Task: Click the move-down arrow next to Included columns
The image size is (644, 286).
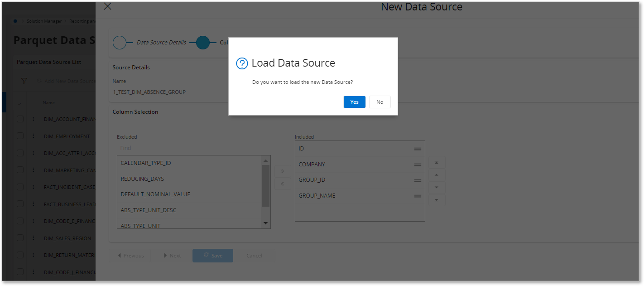Action: pos(437,187)
